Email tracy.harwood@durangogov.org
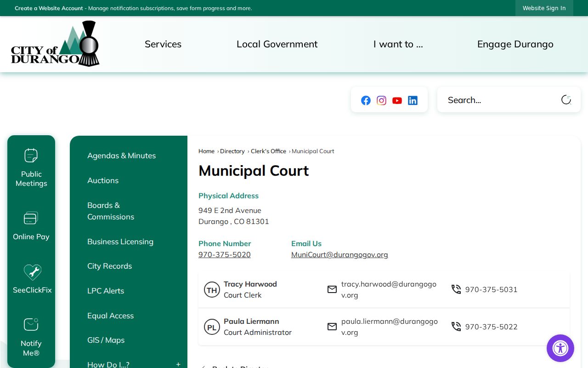 coord(389,289)
